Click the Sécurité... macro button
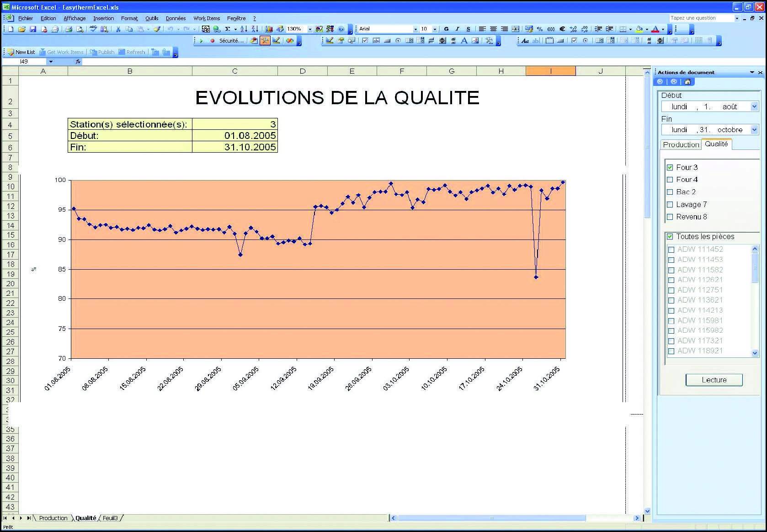 coord(231,41)
